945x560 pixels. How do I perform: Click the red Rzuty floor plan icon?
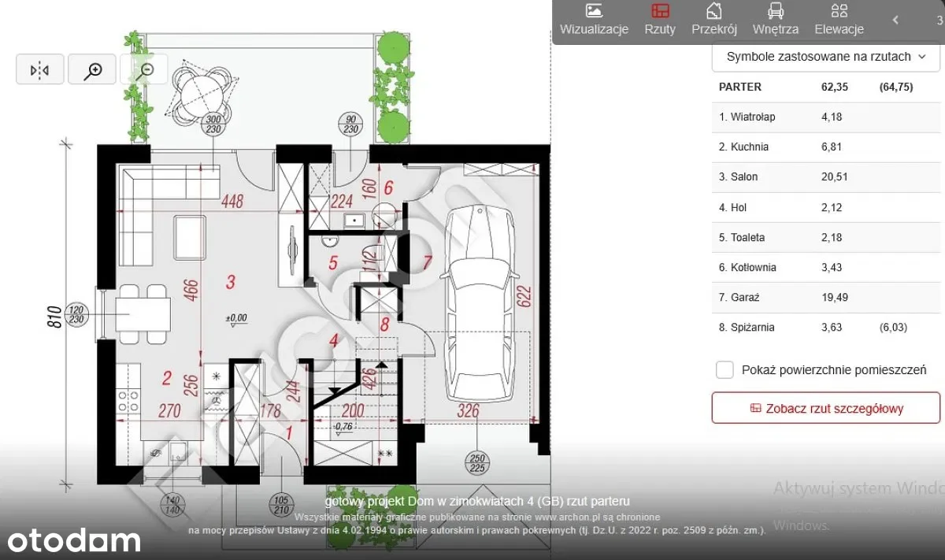660,11
